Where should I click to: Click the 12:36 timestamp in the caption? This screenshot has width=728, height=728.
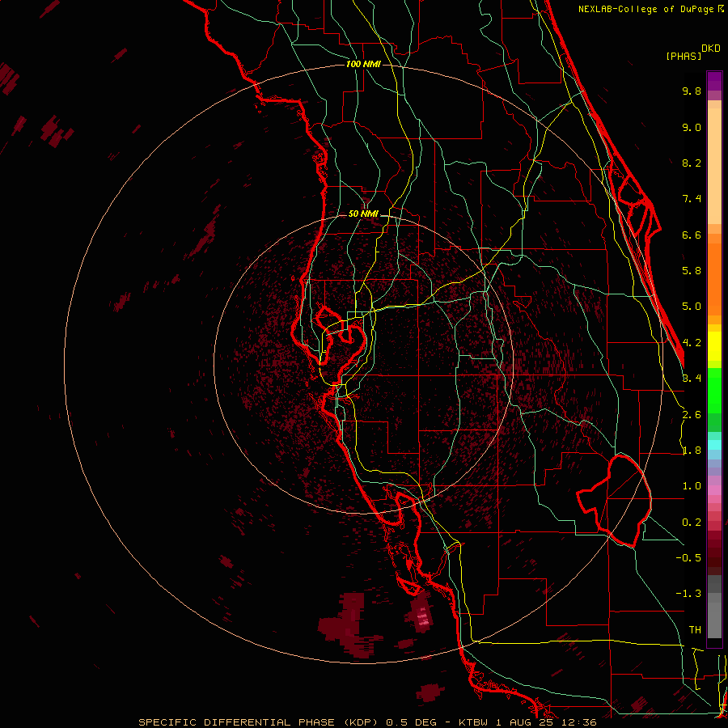pos(579,722)
